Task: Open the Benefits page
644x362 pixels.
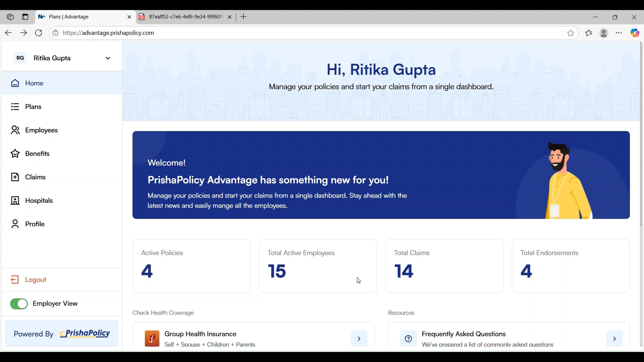Action: coord(62,153)
